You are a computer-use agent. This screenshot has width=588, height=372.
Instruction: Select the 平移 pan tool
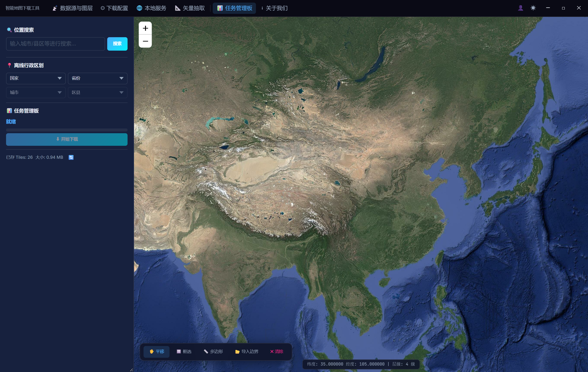point(157,351)
